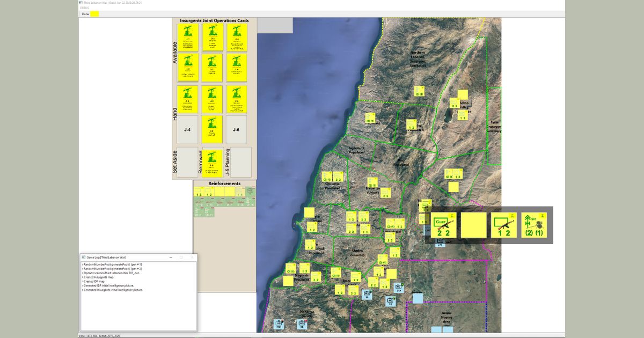This screenshot has width=644, height=338.
Task: Open the DEBUG menu
Action: click(x=84, y=8)
